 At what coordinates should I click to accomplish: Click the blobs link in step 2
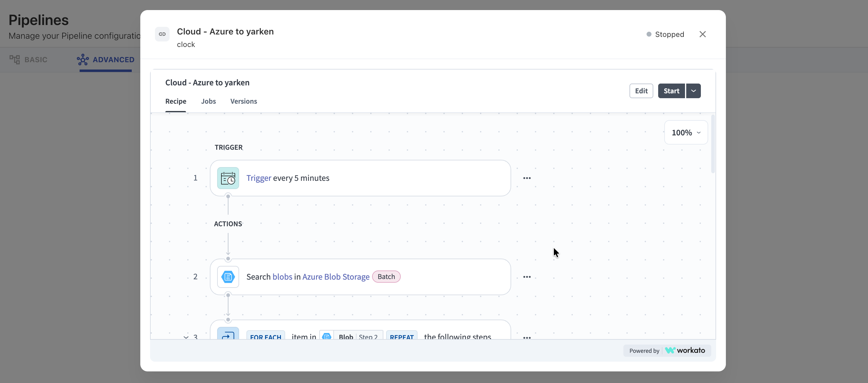pos(282,277)
